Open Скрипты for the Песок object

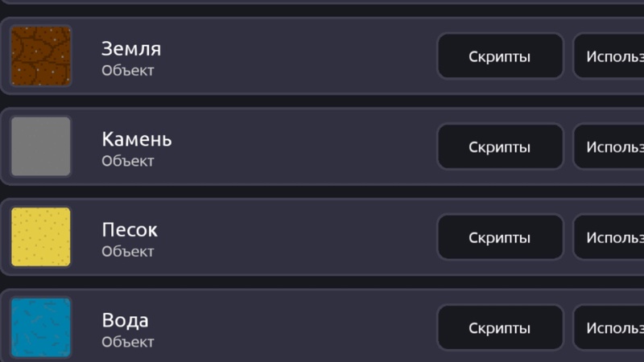point(500,237)
